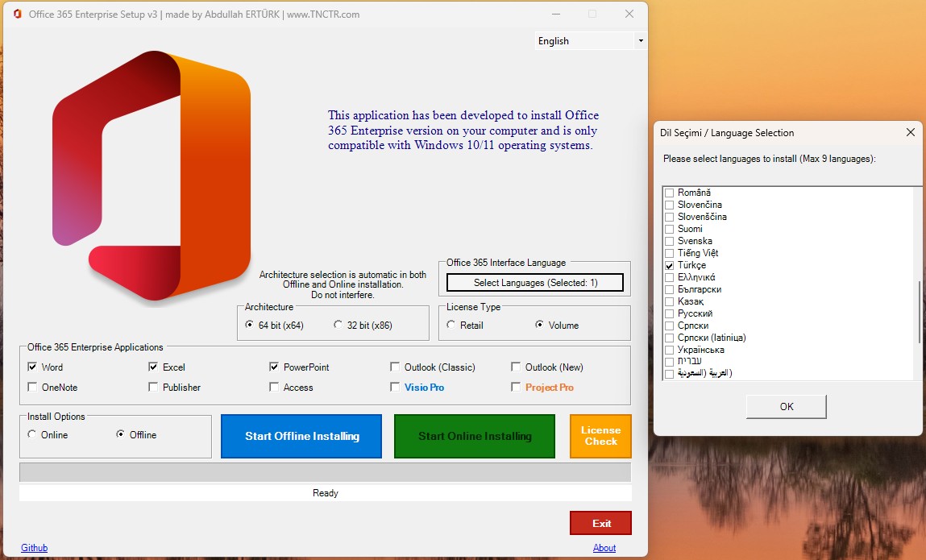The width and height of the screenshot is (926, 560).
Task: Check Română in language list
Action: tap(669, 193)
